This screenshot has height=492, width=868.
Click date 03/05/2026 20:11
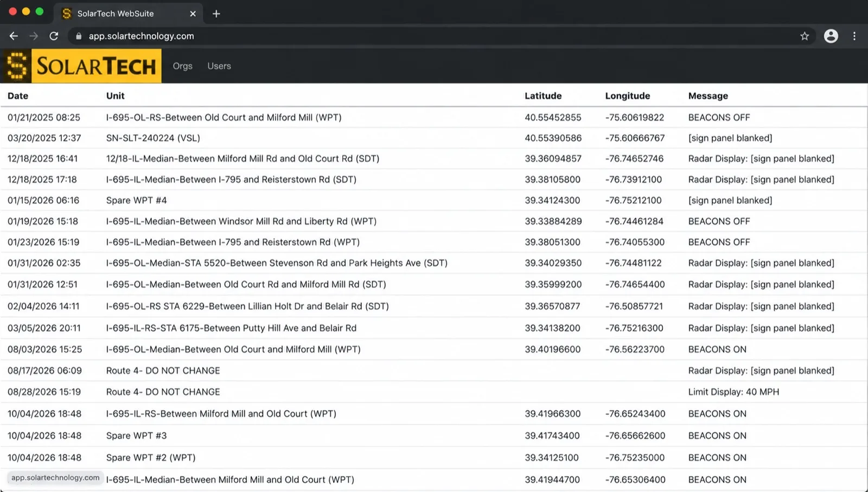pos(44,328)
